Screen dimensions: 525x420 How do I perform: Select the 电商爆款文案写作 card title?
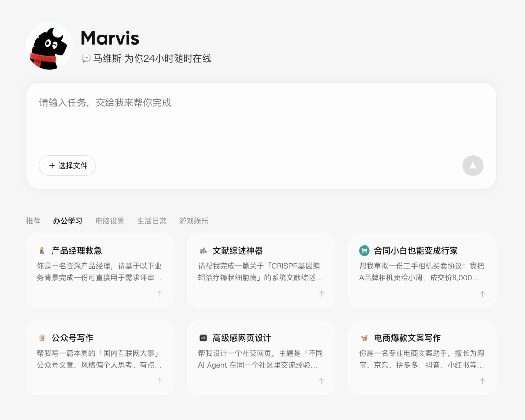point(407,338)
